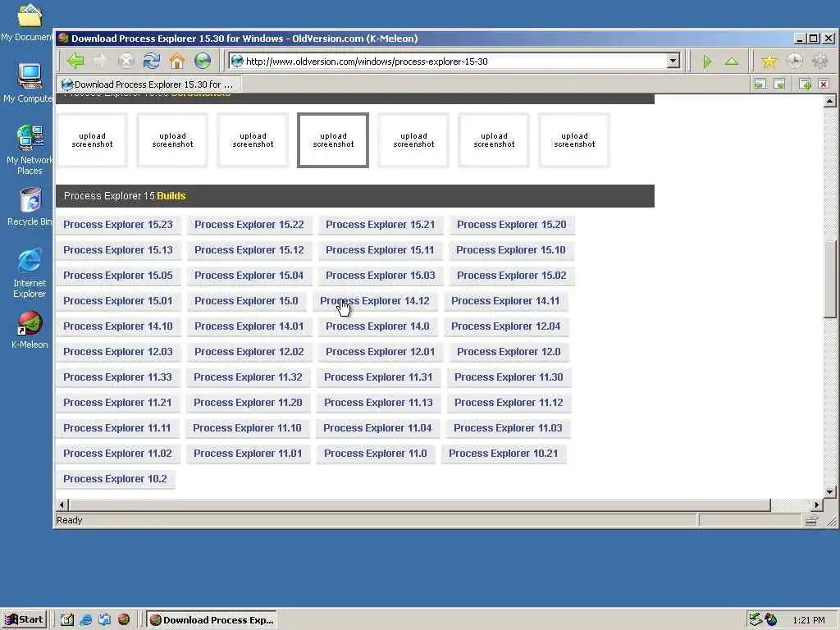Click the vertical scrollbar down arrow
Image resolution: width=840 pixels, height=630 pixels.
point(830,492)
